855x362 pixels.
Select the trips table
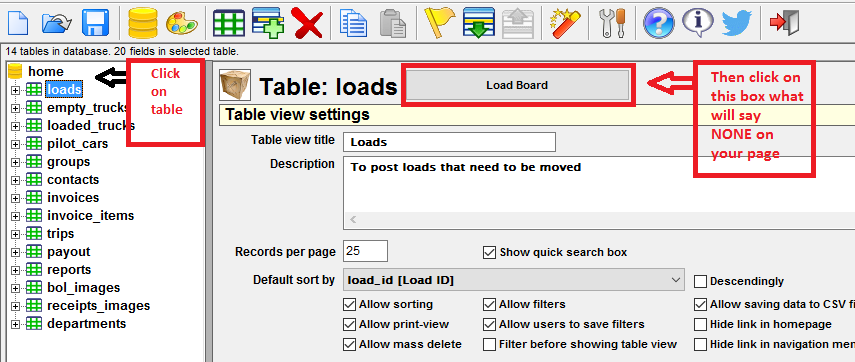(x=61, y=234)
